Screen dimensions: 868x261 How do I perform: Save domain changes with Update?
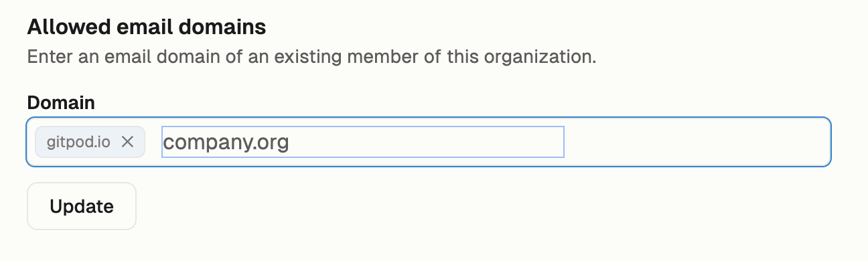(82, 206)
